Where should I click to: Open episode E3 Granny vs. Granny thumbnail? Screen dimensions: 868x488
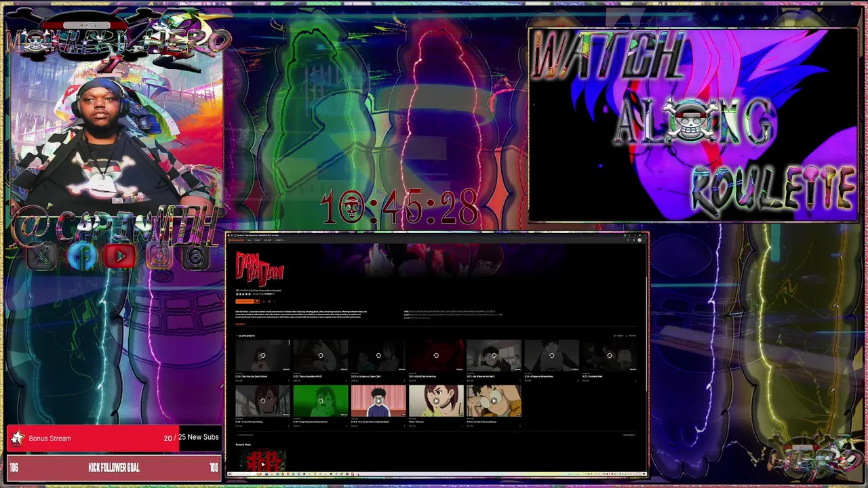pyautogui.click(x=378, y=356)
